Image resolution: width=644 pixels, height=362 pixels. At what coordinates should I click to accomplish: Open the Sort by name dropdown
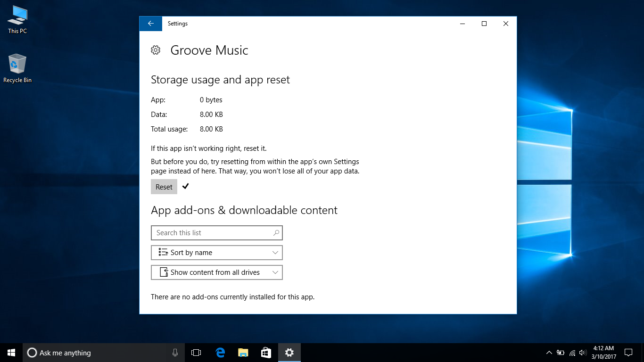(216, 253)
